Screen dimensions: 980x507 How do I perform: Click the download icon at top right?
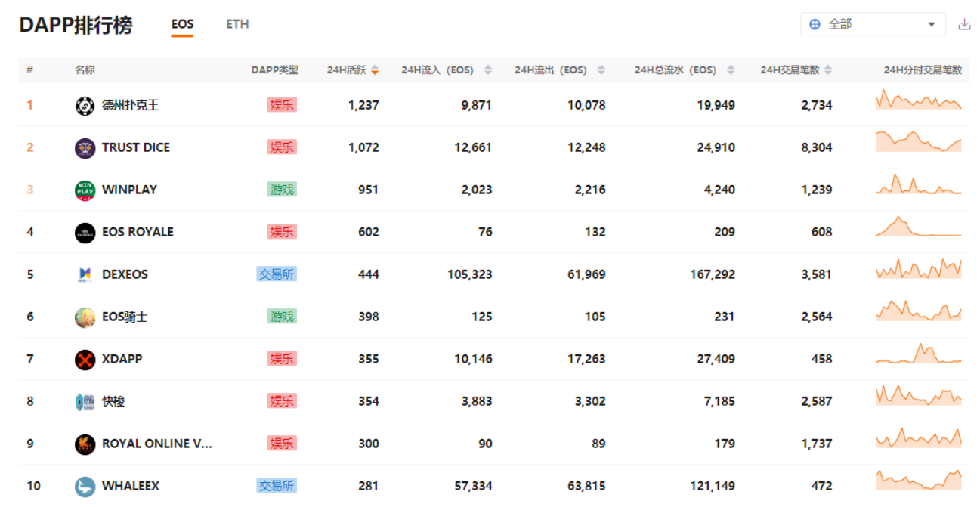[964, 24]
